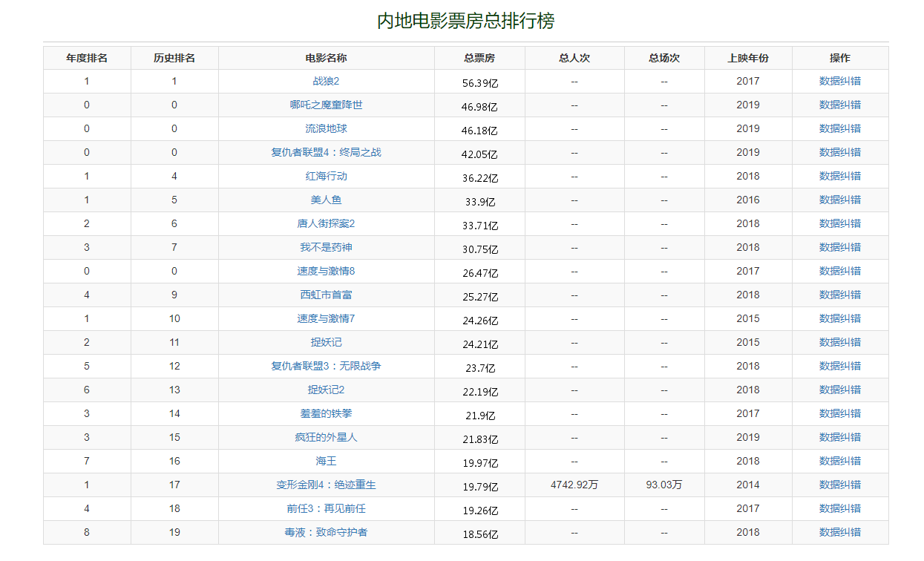Open the 速度与激情7 movie link
Image resolution: width=924 pixels, height=561 pixels.
tap(326, 319)
